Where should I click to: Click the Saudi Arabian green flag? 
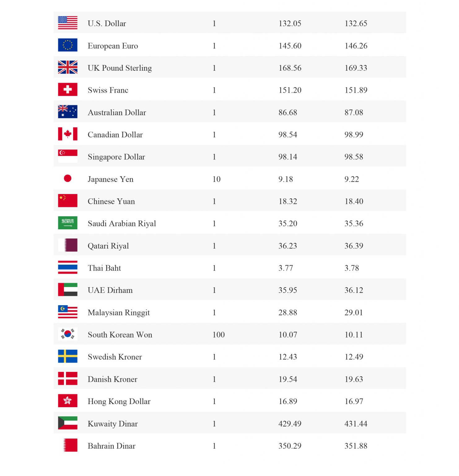[68, 223]
